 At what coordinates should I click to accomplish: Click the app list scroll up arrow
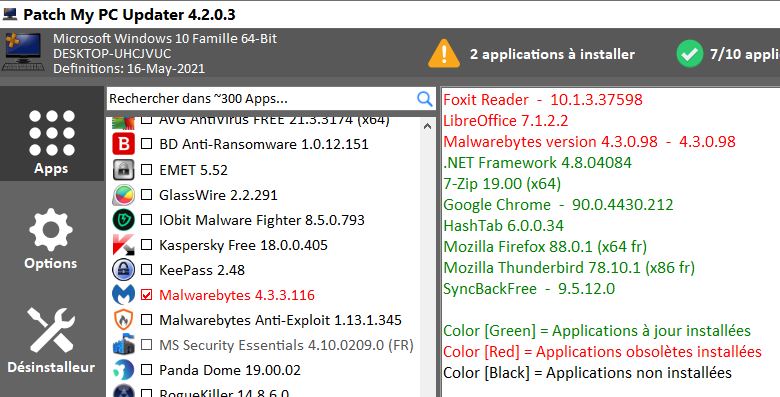[x=427, y=126]
